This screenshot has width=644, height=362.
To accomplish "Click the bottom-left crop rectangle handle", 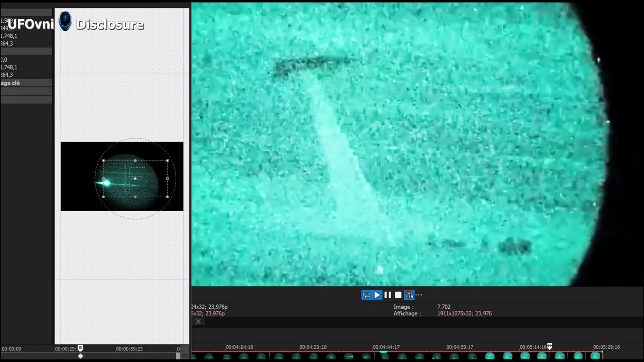I will tap(104, 197).
